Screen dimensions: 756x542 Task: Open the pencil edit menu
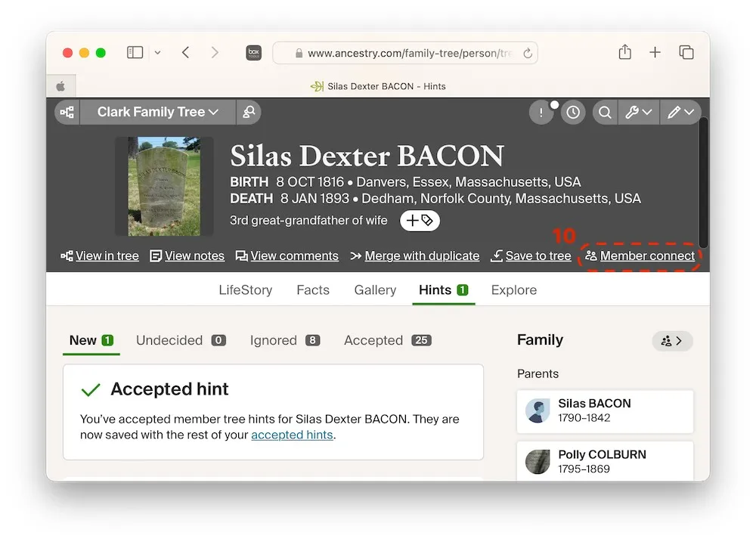[x=681, y=113]
